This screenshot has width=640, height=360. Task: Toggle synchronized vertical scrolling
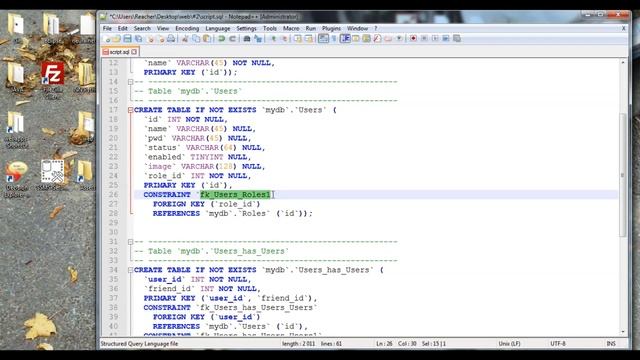[x=298, y=38]
